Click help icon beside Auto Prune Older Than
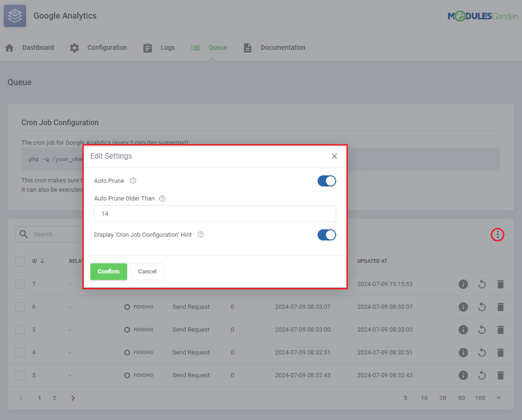The height and width of the screenshot is (420, 522). pyautogui.click(x=162, y=199)
